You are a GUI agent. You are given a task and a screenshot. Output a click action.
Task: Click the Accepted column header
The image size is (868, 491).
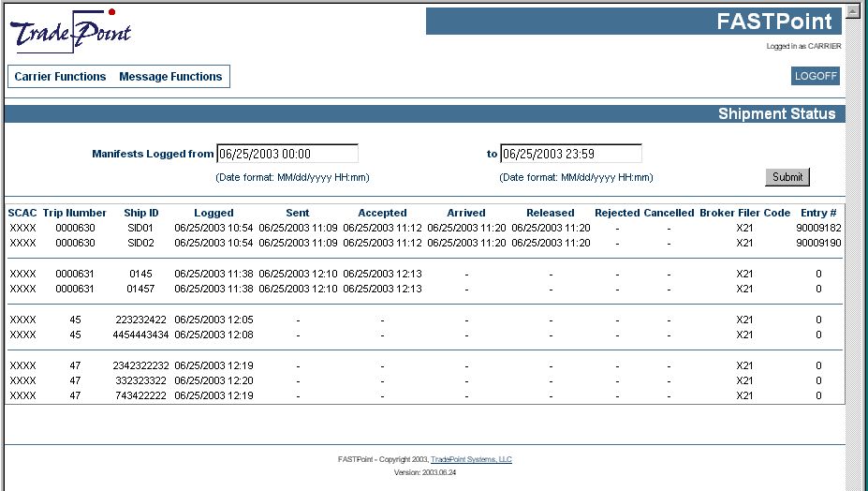382,213
